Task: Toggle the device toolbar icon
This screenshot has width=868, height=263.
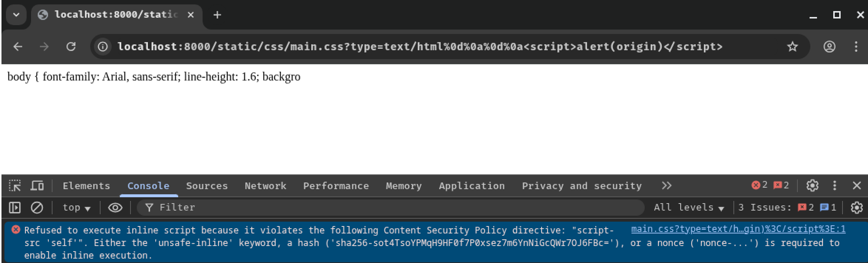Action: point(37,185)
